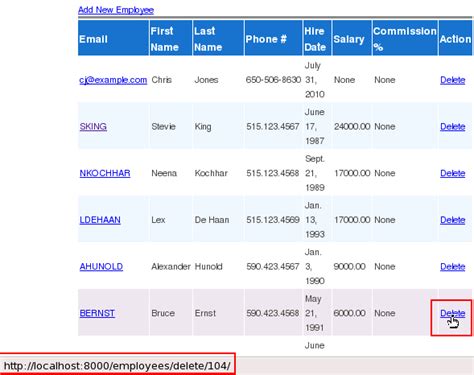Image resolution: width=474 pixels, height=375 pixels.
Task: Click the last name De Haan
Action: click(x=212, y=220)
